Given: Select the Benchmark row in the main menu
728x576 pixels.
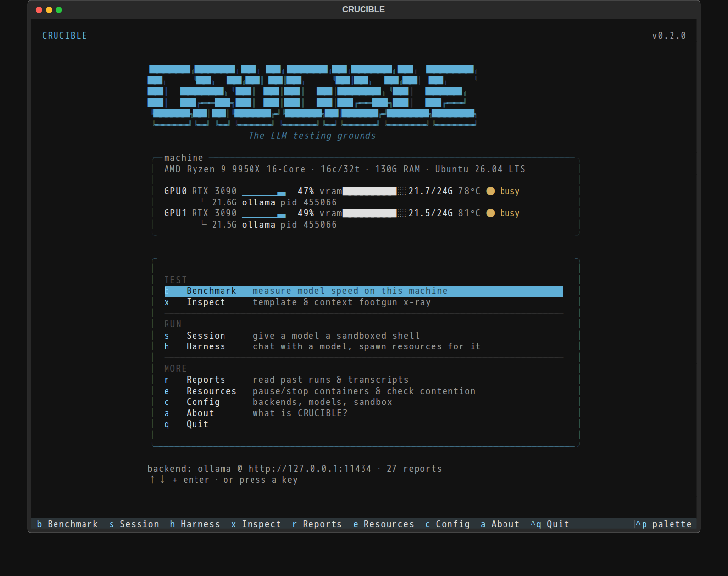Looking at the screenshot, I should (x=364, y=291).
